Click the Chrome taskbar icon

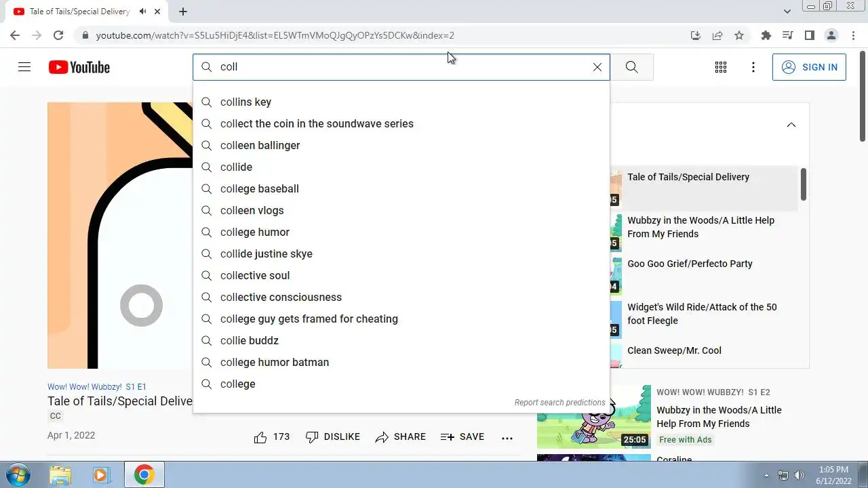144,474
